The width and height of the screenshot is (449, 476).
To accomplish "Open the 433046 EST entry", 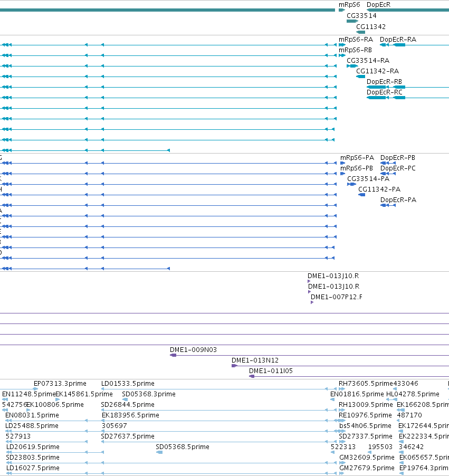I will tap(405, 384).
